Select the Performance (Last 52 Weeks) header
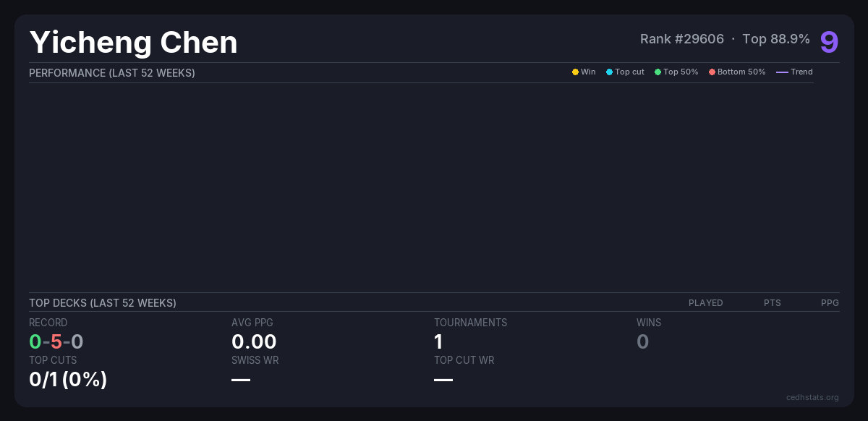Screen dimensions: 868x421 (112, 73)
